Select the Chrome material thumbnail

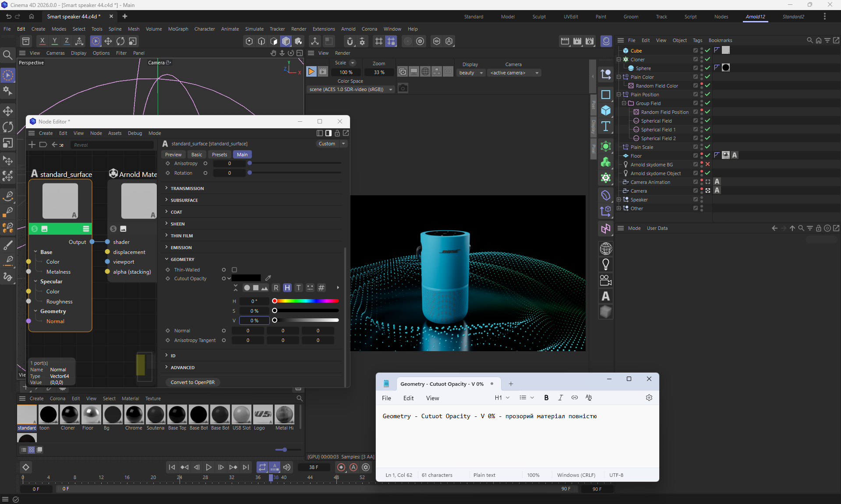[x=134, y=415]
